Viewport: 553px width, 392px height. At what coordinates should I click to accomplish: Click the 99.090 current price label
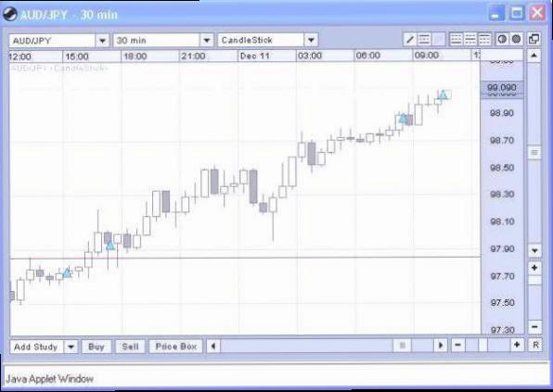[x=502, y=87]
